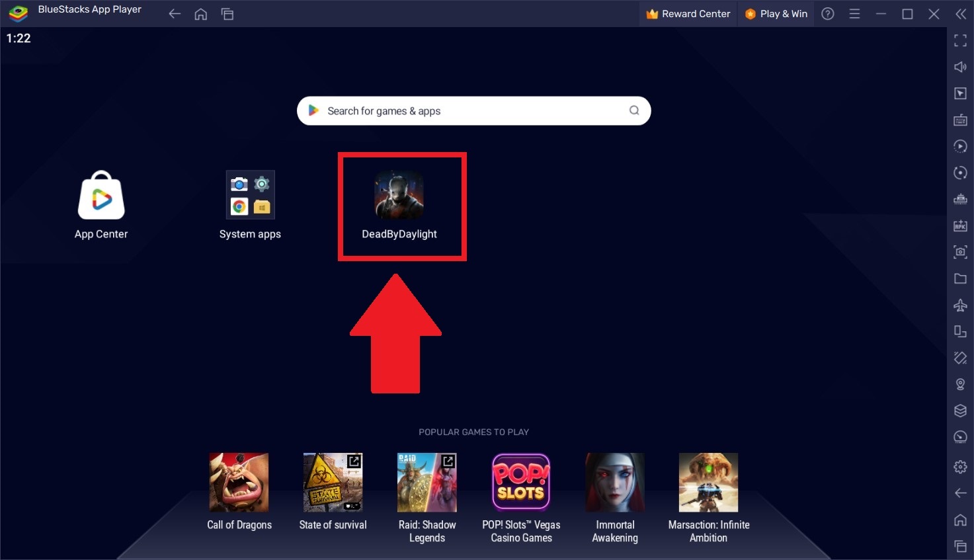This screenshot has width=974, height=560.
Task: Click the side toolbar recent apps icon
Action: pos(961,546)
